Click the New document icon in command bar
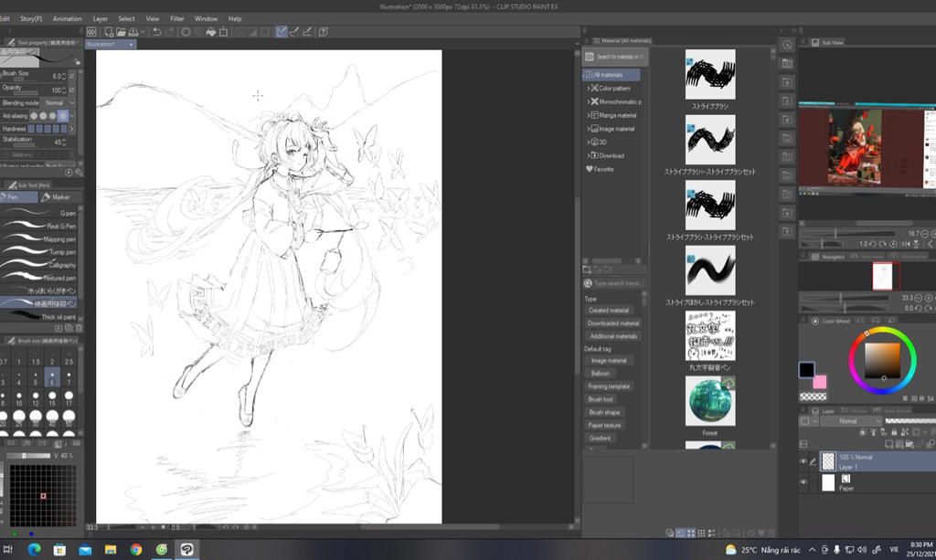 (109, 32)
